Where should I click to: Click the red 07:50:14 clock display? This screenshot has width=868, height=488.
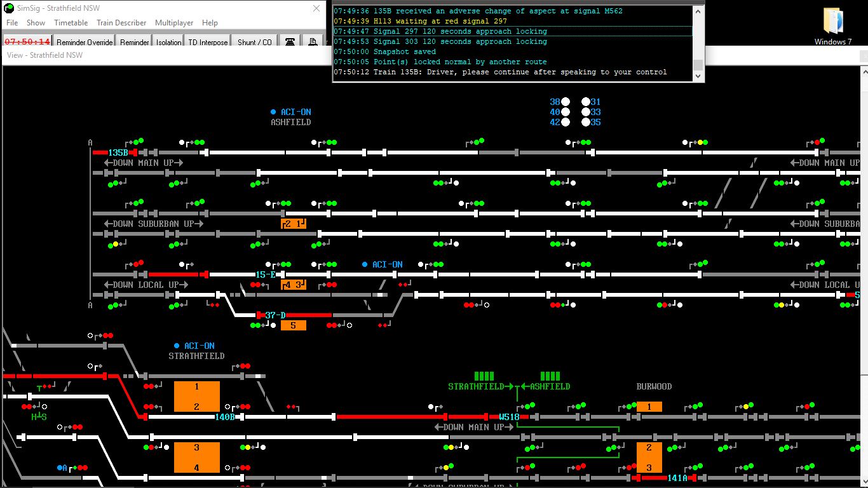(27, 42)
